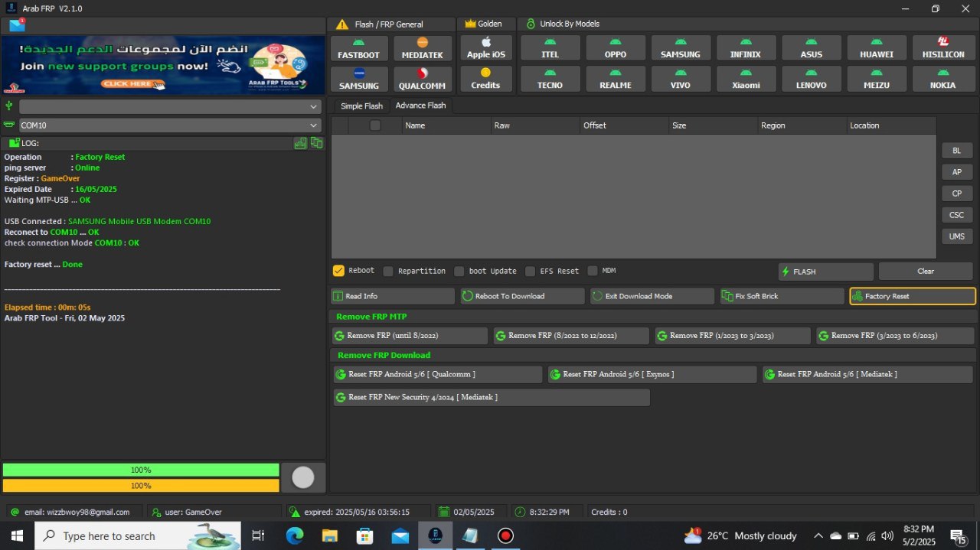Click the CSC file button
The image size is (980, 550).
click(957, 214)
